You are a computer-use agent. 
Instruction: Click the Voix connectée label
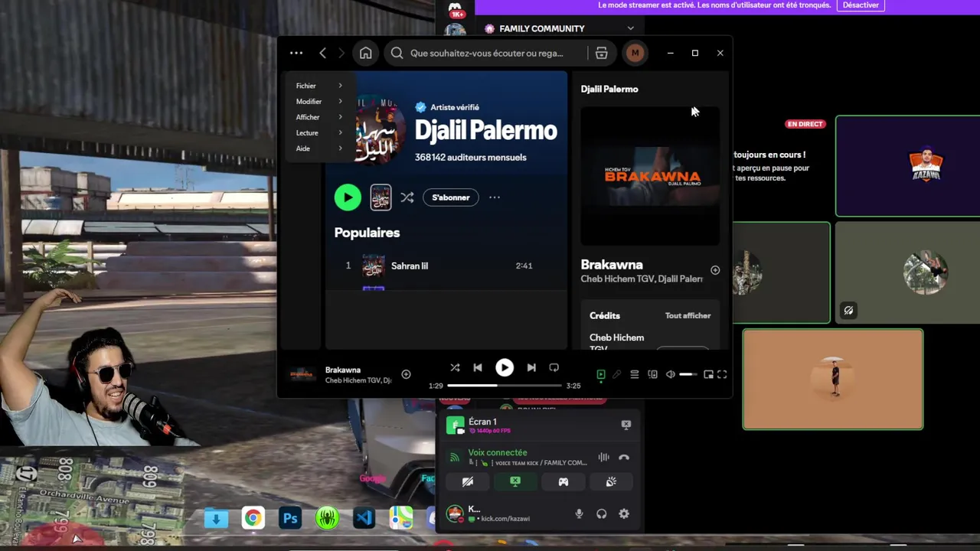(498, 452)
